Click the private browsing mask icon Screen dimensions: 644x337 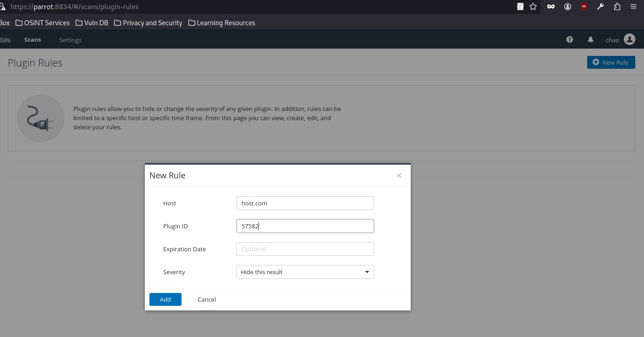551,7
